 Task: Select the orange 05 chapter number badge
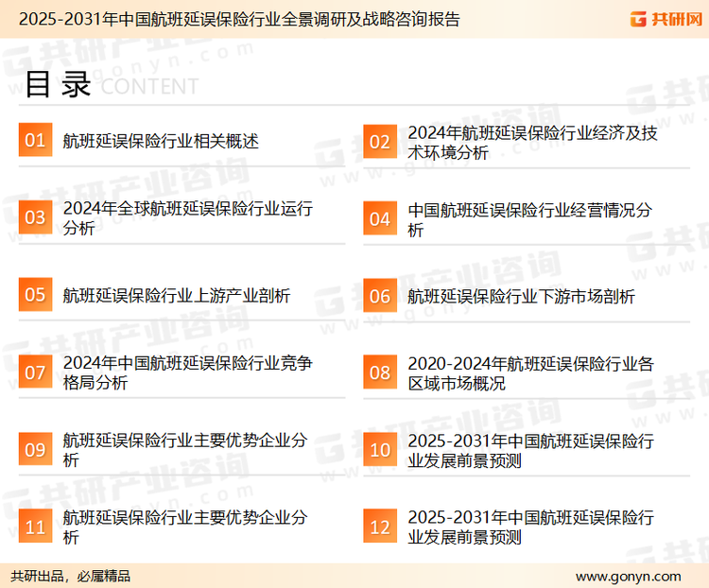pos(35,294)
